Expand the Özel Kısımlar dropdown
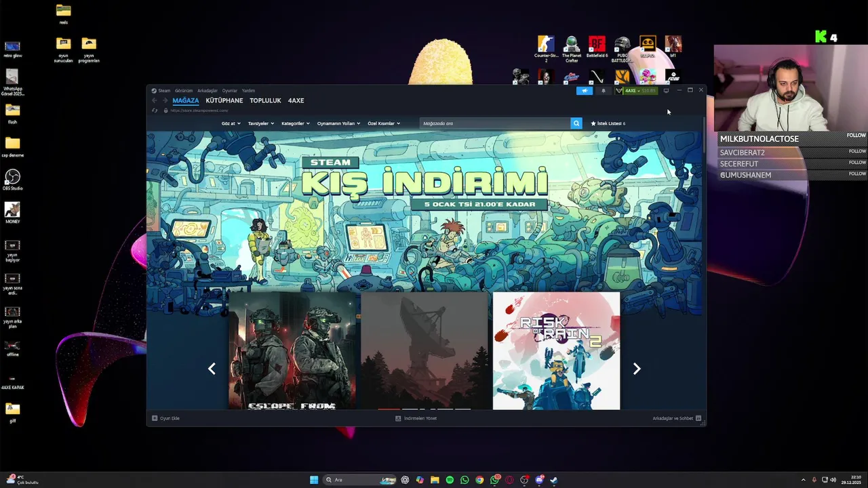This screenshot has height=488, width=868. pos(384,123)
